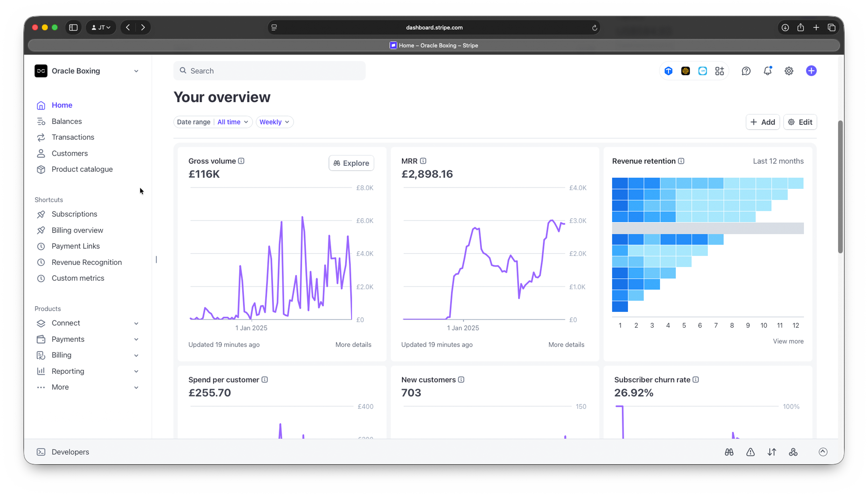Click the purple plus create button
This screenshot has height=496, width=868.
click(x=811, y=71)
